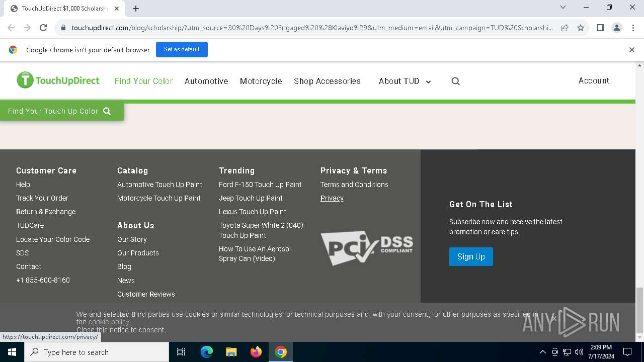
Task: Open the Find Your Color menu
Action: (x=143, y=81)
